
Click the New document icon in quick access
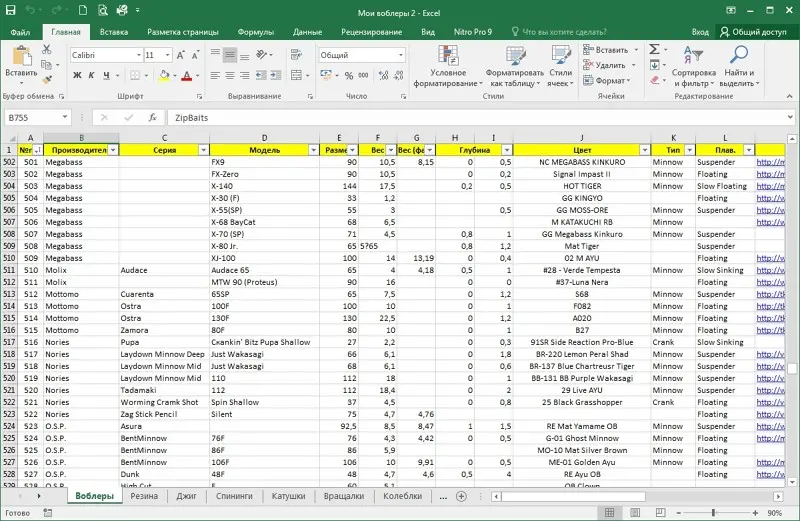[x=83, y=10]
